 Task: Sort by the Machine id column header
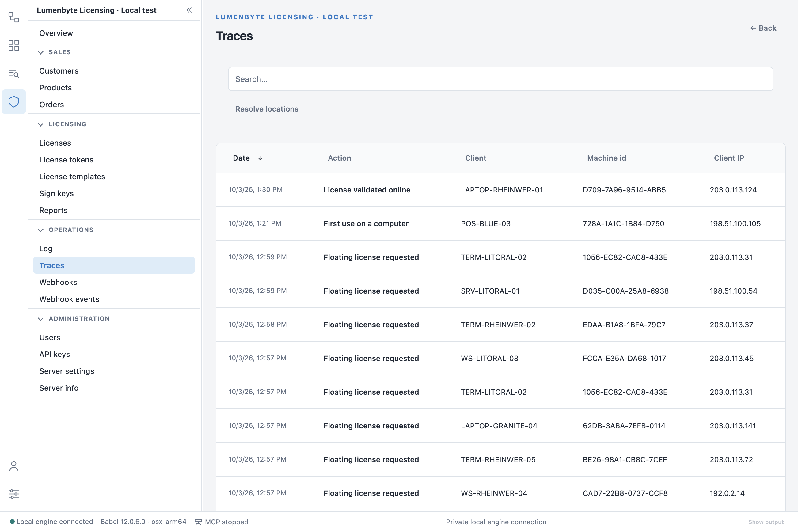click(606, 158)
